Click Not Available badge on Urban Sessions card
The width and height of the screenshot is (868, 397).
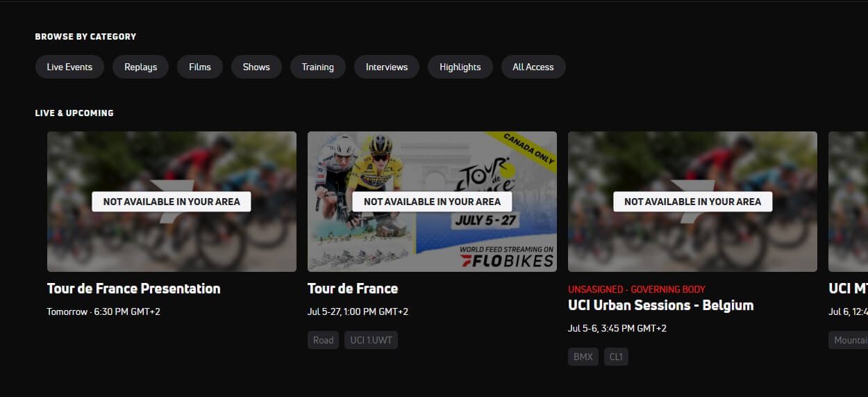[692, 202]
